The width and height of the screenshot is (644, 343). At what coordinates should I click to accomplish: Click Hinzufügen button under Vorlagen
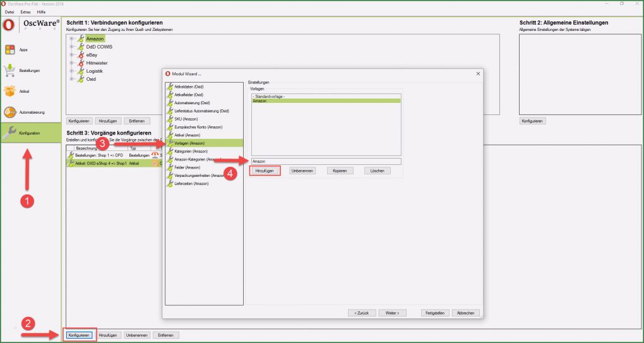point(265,171)
